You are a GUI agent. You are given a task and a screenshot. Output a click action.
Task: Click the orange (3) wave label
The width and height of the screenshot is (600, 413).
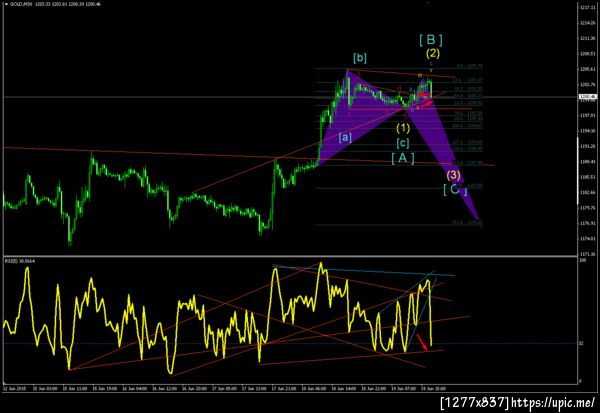(x=453, y=175)
